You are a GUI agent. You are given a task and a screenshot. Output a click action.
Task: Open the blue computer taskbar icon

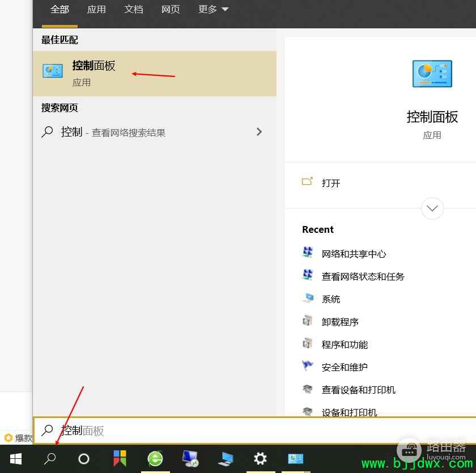coord(226,459)
